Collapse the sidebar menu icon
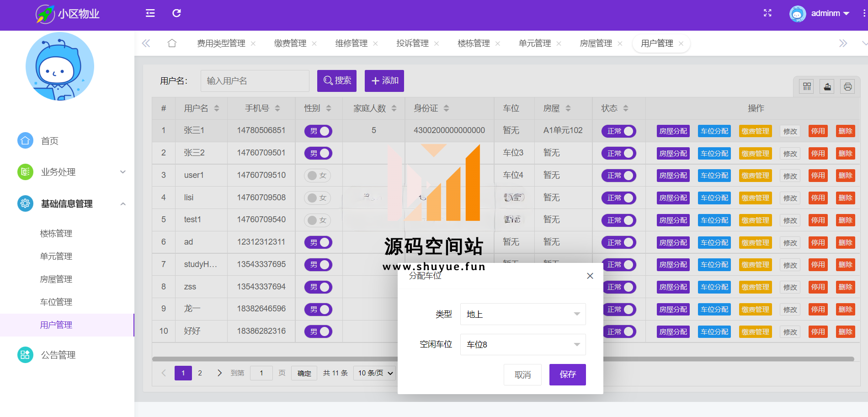The height and width of the screenshot is (417, 868). point(150,13)
